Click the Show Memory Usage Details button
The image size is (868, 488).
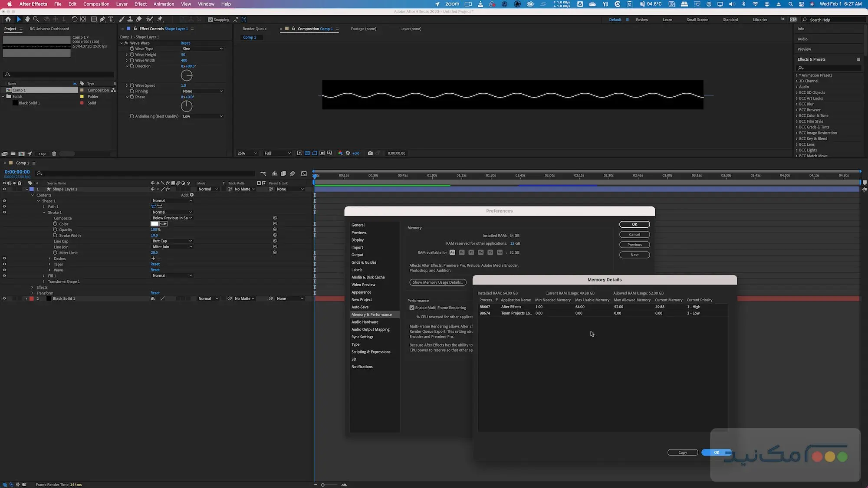[x=437, y=282]
